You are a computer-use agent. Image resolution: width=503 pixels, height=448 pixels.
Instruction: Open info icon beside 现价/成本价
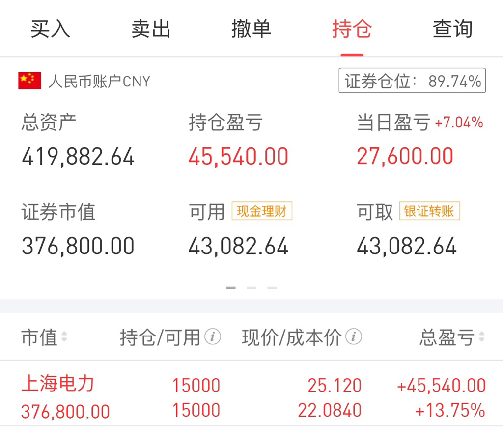point(354,337)
